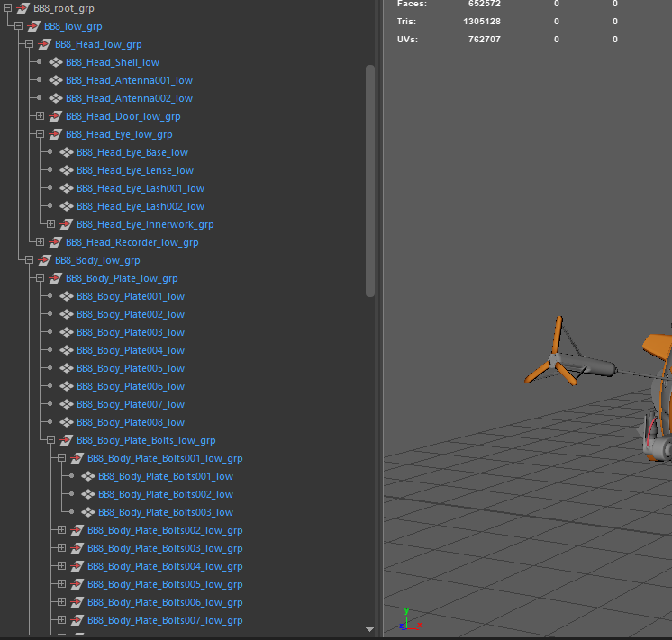Viewport: 672px width, 640px height.
Task: Collapse the BB8_low_grp node
Action: click(x=18, y=26)
